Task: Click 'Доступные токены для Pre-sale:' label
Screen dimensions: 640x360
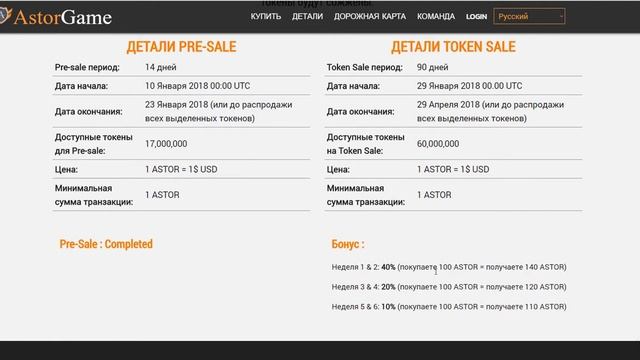Action: pyautogui.click(x=93, y=144)
